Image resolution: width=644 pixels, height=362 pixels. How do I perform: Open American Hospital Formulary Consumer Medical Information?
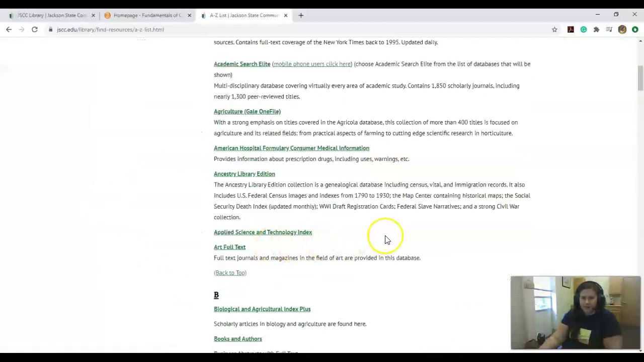[x=291, y=148]
